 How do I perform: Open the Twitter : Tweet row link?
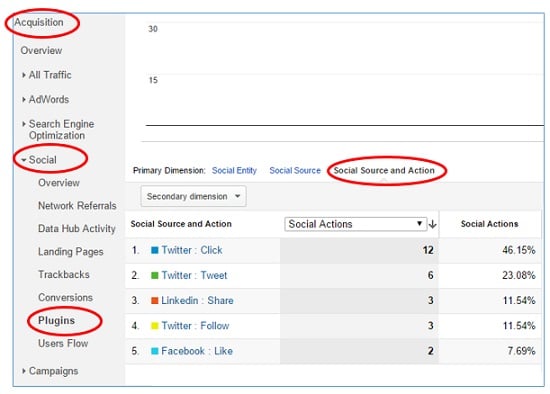click(x=194, y=275)
